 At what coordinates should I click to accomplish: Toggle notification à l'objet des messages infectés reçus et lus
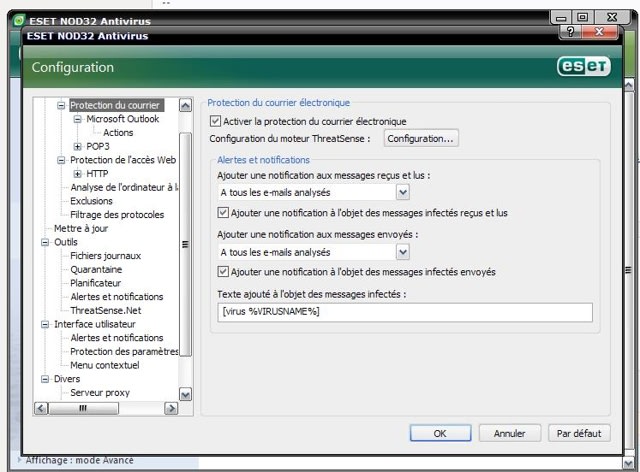point(223,213)
